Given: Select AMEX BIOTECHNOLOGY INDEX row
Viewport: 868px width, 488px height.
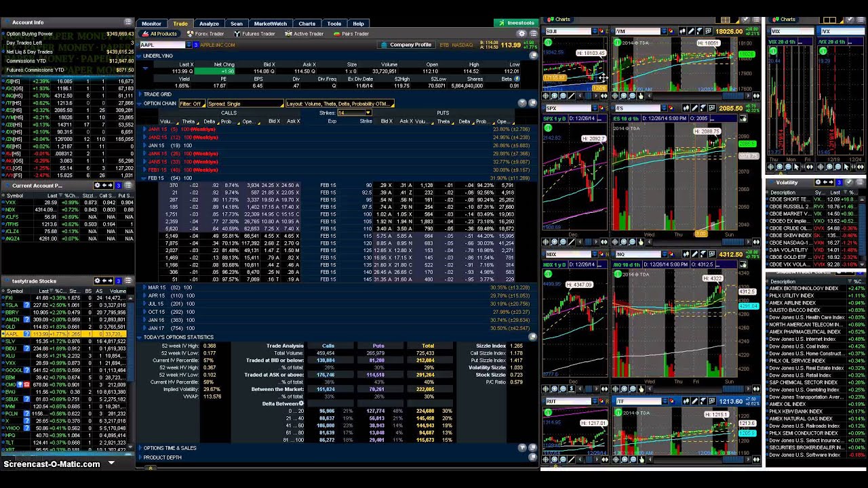Looking at the screenshot, I should click(816, 288).
